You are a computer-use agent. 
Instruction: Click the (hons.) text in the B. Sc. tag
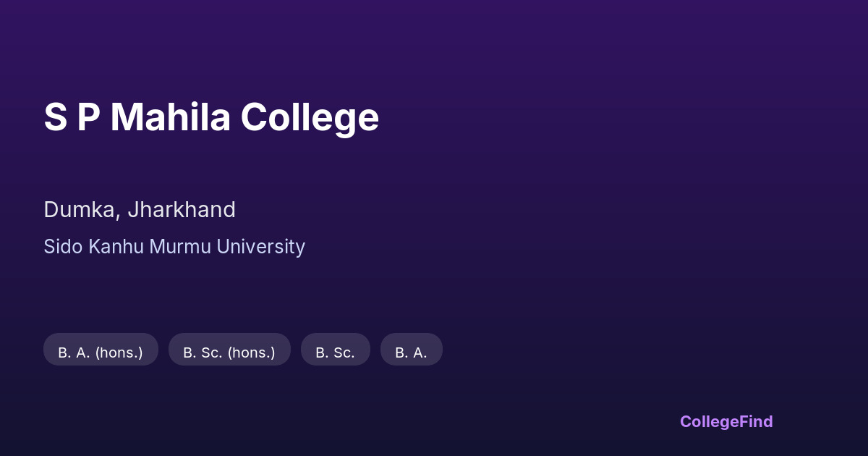(x=251, y=352)
